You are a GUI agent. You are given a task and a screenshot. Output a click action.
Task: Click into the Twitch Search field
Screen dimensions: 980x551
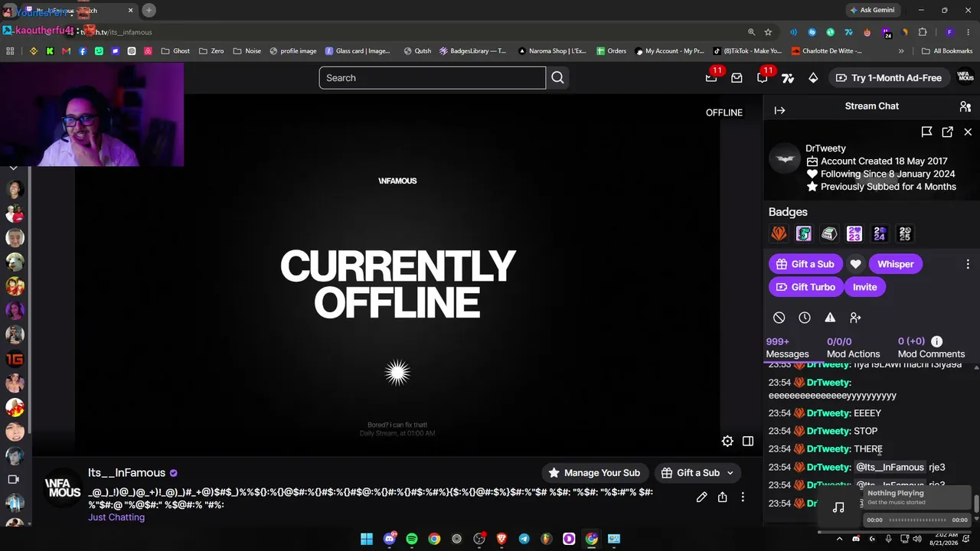point(432,77)
